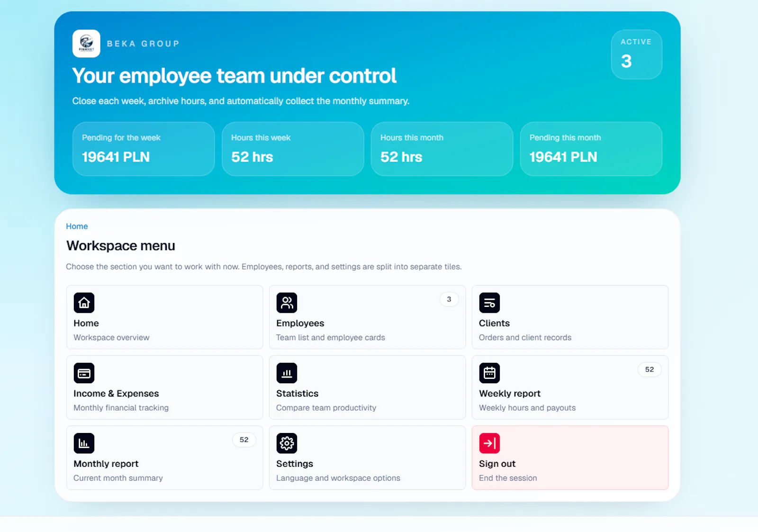The image size is (758, 532).
Task: Follow the Home breadcrumb link
Action: (77, 226)
